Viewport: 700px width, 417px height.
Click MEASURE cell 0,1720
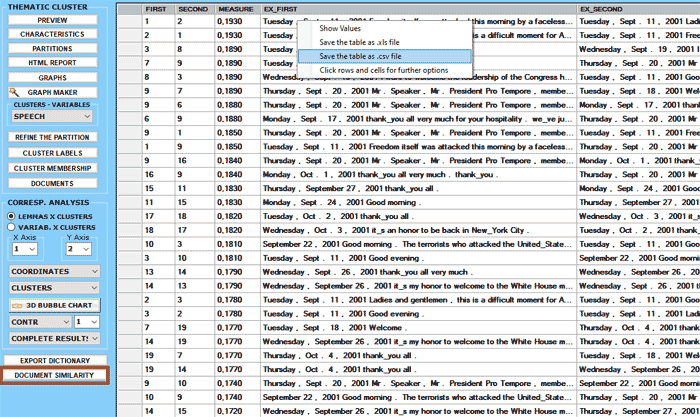click(238, 411)
